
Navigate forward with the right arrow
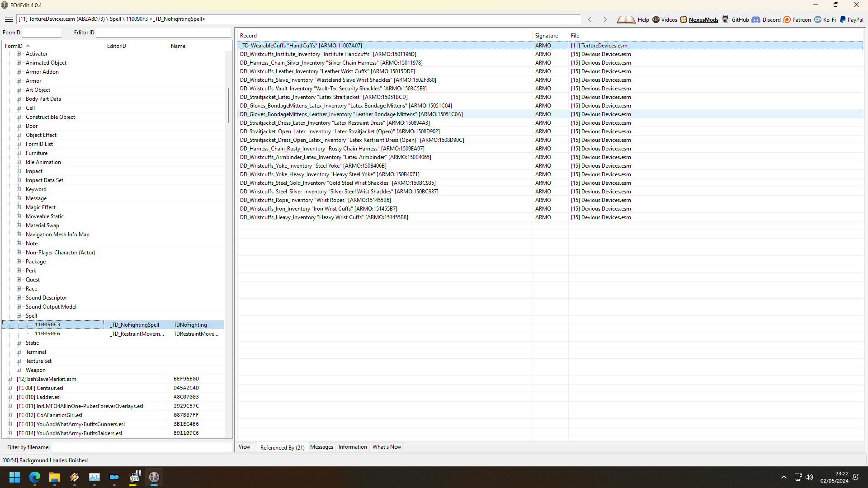click(x=605, y=19)
